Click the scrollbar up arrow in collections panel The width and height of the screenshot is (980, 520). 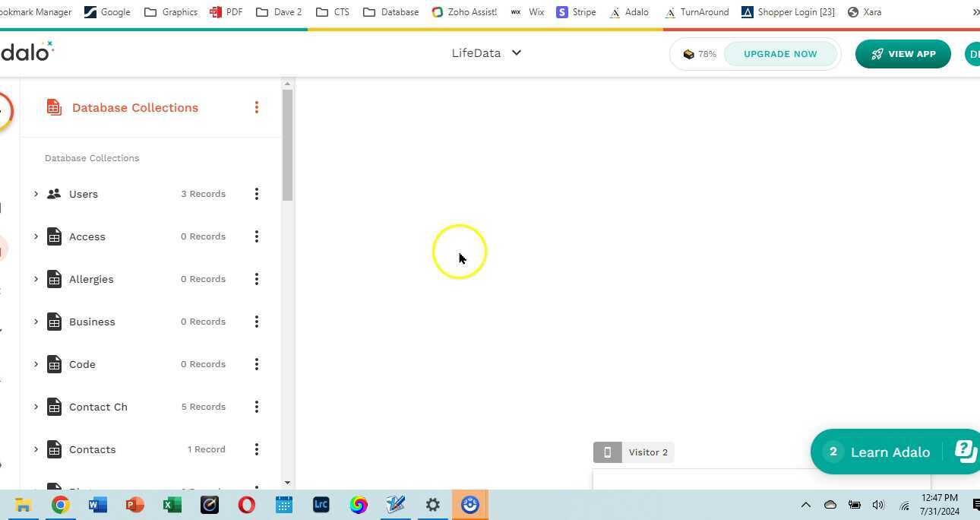(x=287, y=84)
